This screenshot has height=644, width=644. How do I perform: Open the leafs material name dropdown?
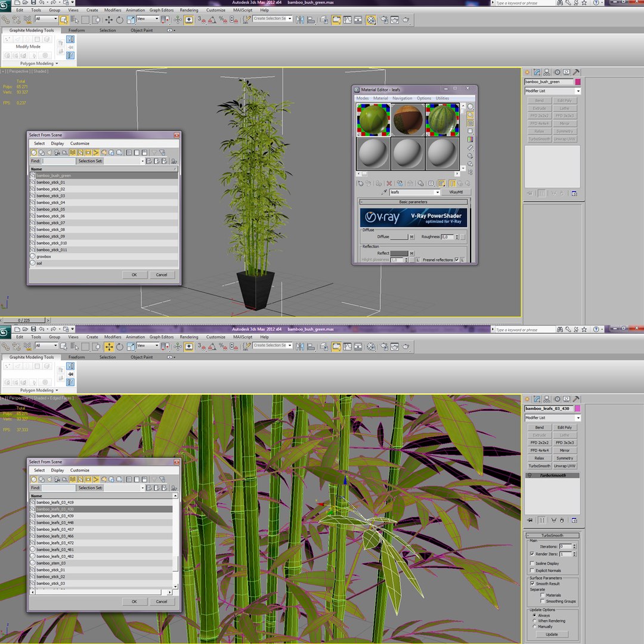pos(437,192)
